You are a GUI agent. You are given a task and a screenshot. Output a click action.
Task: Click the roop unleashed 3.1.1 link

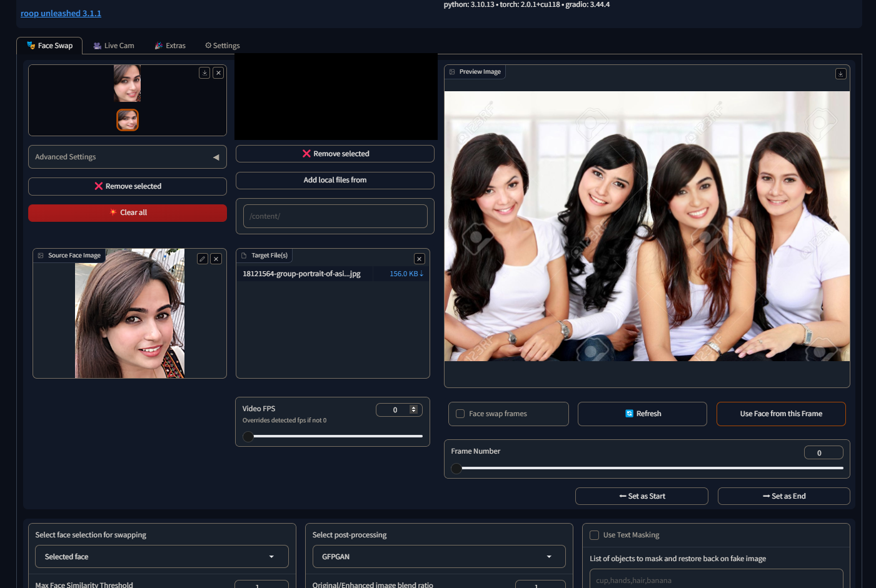point(61,12)
